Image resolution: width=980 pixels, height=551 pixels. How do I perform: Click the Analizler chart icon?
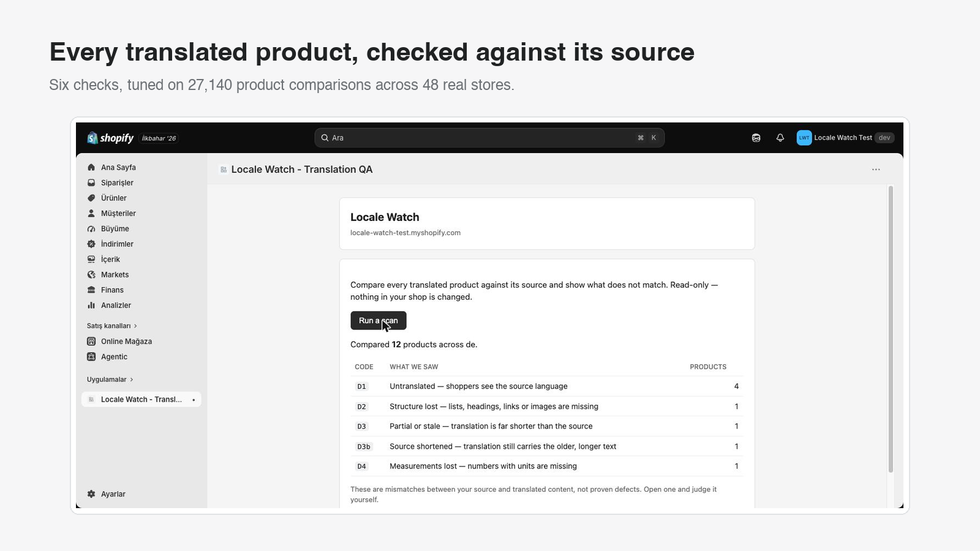click(91, 305)
